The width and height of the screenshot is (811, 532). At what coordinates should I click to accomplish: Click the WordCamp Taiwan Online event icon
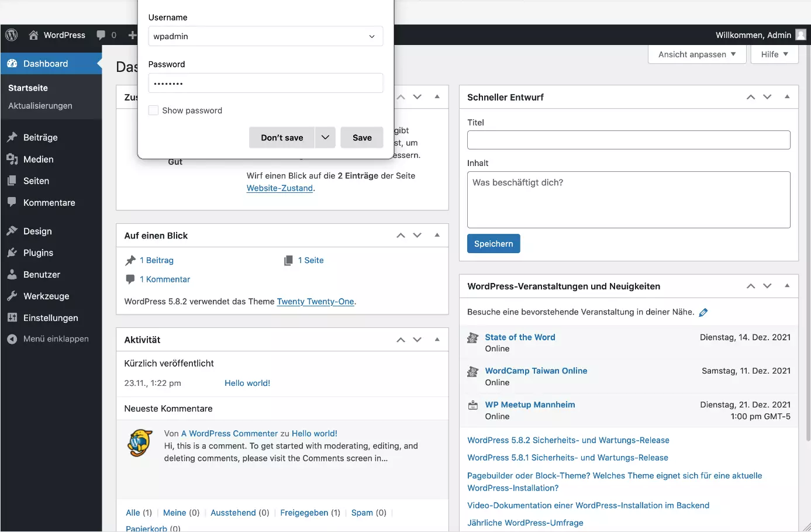point(473,372)
